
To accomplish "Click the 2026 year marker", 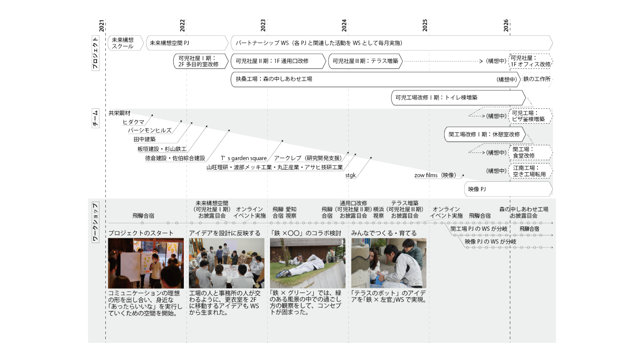I will (506, 26).
